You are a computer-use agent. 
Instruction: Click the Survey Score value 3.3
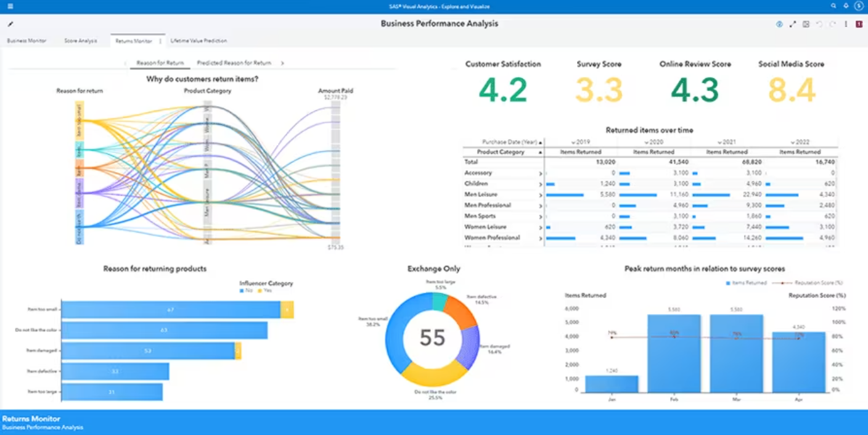click(599, 91)
